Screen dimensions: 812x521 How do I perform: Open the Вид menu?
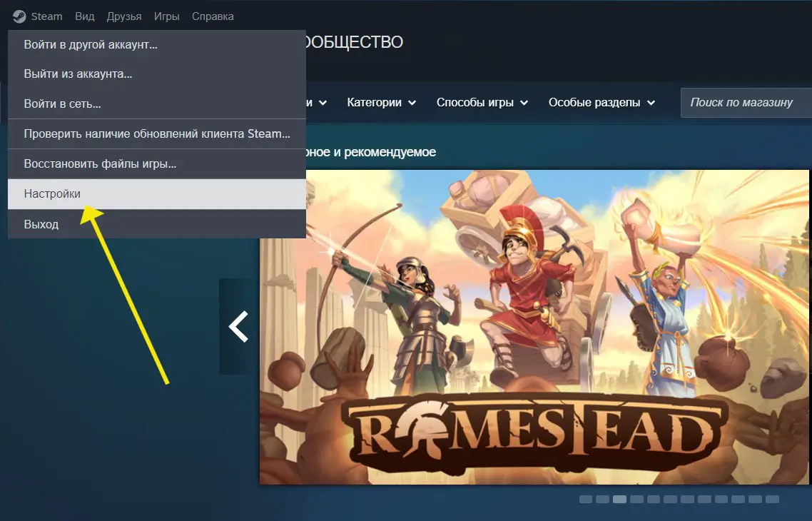(85, 16)
